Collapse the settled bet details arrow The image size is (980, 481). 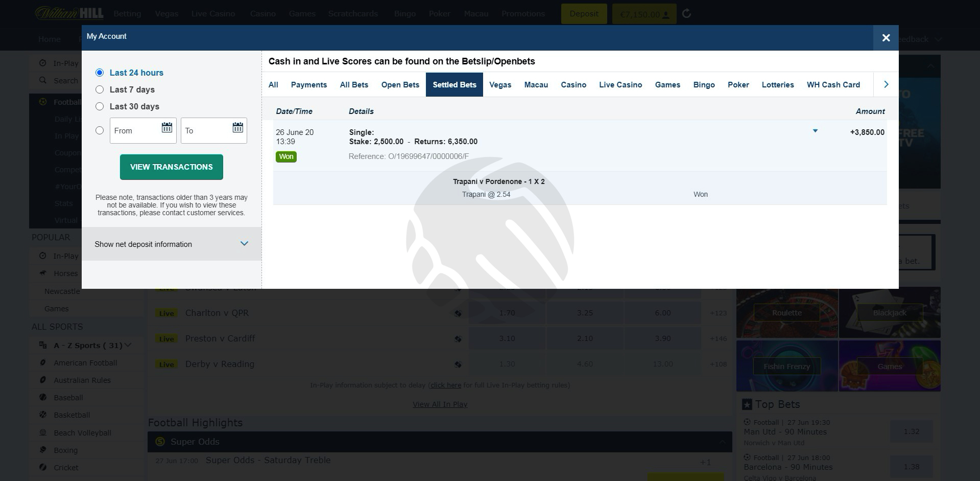(815, 131)
